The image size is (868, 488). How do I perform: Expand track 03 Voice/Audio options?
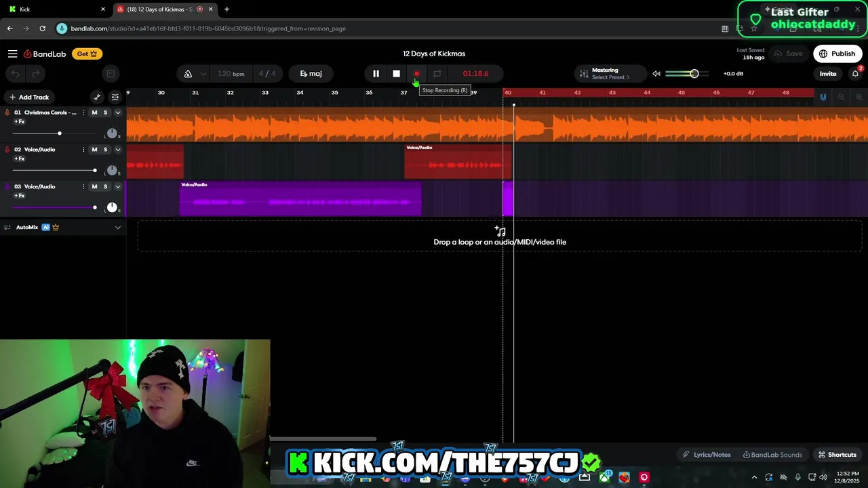click(117, 186)
